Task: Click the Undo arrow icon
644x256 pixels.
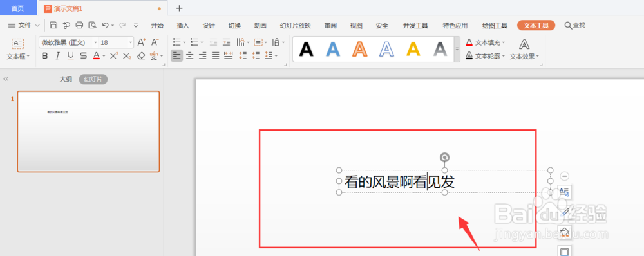Action: [106, 26]
